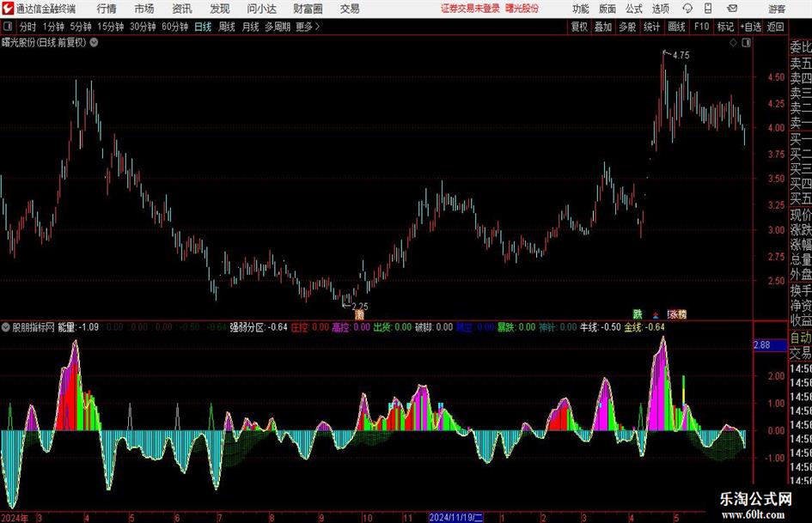Screen dimensions: 812x523
Task: Expand the 曙光股份(日线 前复权) title dropdown arrow
Action: pos(94,42)
